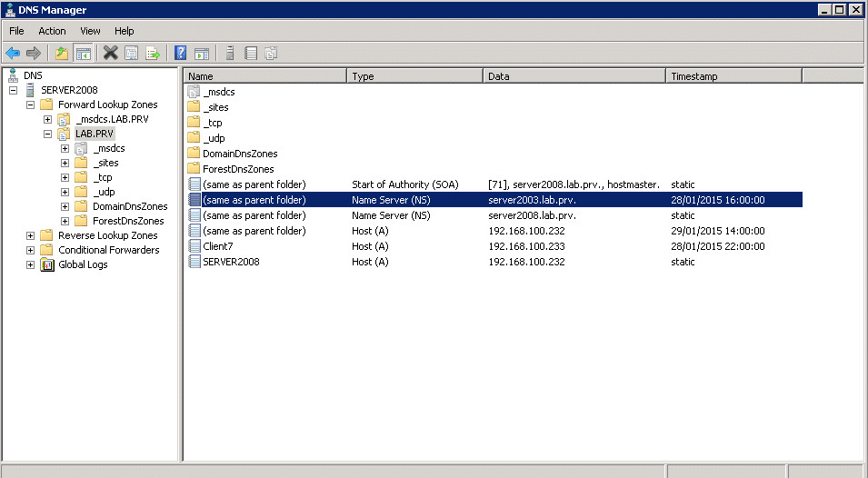Open the File menu

coord(16,31)
